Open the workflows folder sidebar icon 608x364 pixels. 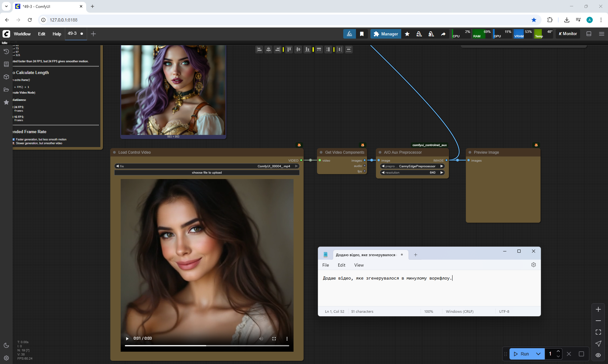(6, 89)
